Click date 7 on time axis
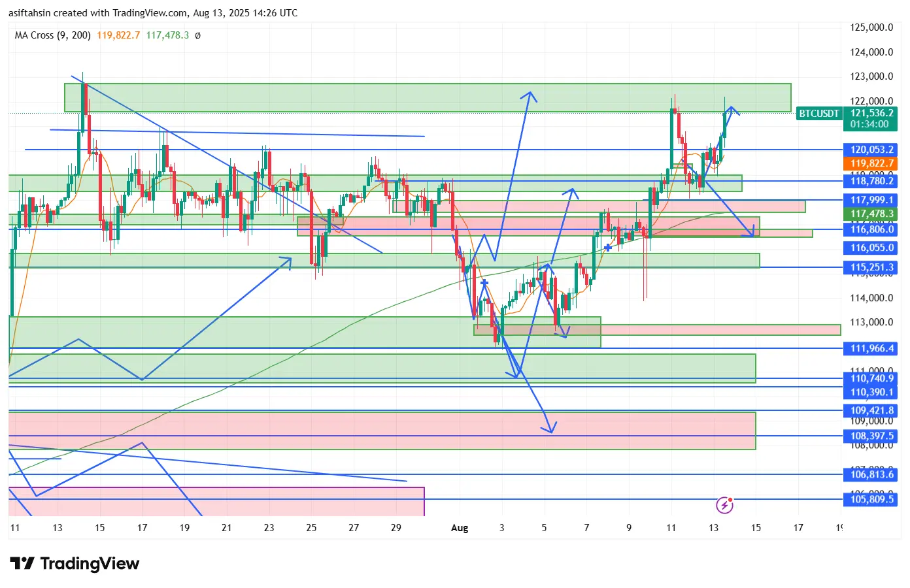Image resolution: width=910 pixels, height=588 pixels. (586, 528)
